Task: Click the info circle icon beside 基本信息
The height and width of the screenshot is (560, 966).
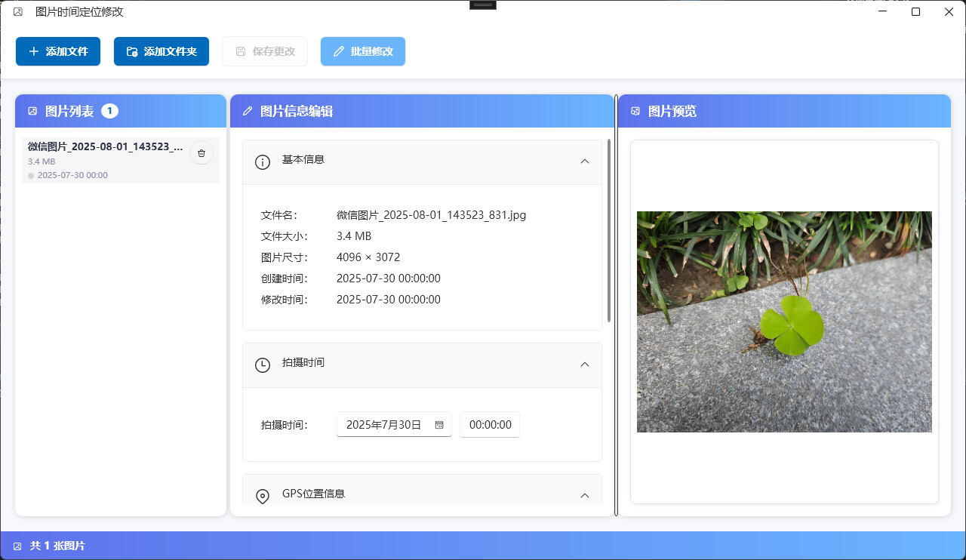Action: pos(262,162)
